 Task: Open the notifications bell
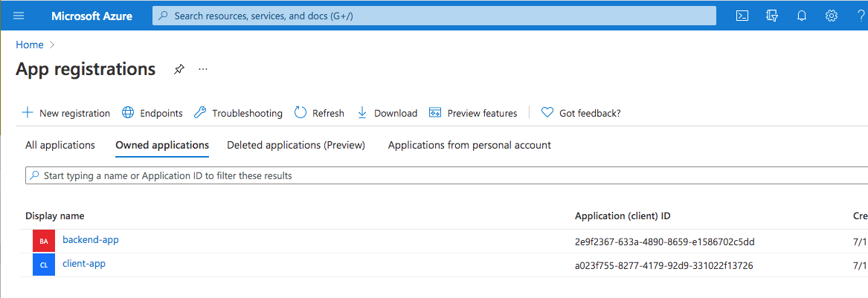click(802, 16)
